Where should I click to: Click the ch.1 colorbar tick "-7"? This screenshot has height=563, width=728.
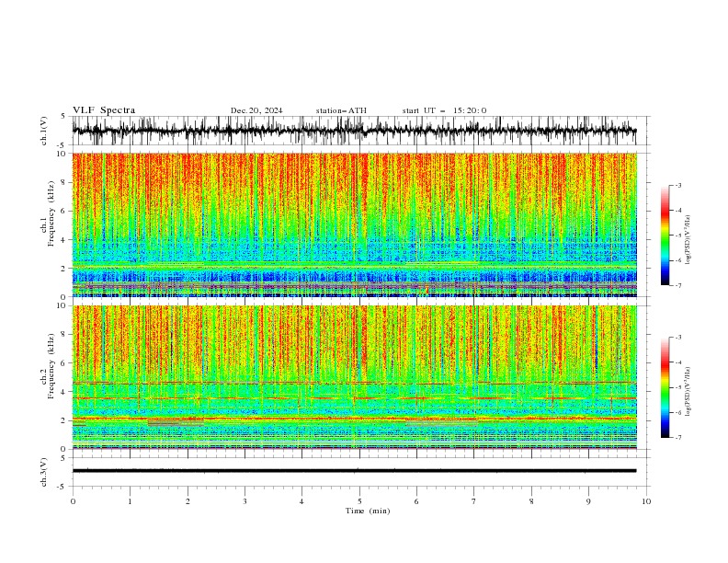[677, 285]
